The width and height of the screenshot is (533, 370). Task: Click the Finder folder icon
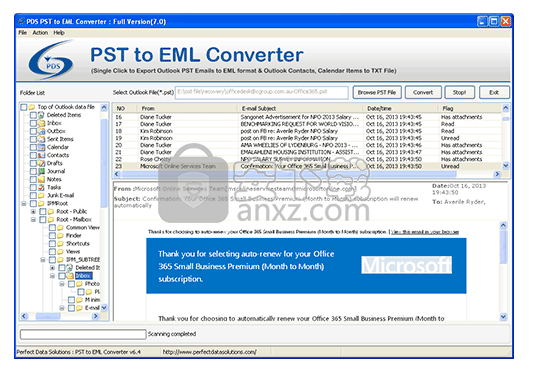pos(60,236)
